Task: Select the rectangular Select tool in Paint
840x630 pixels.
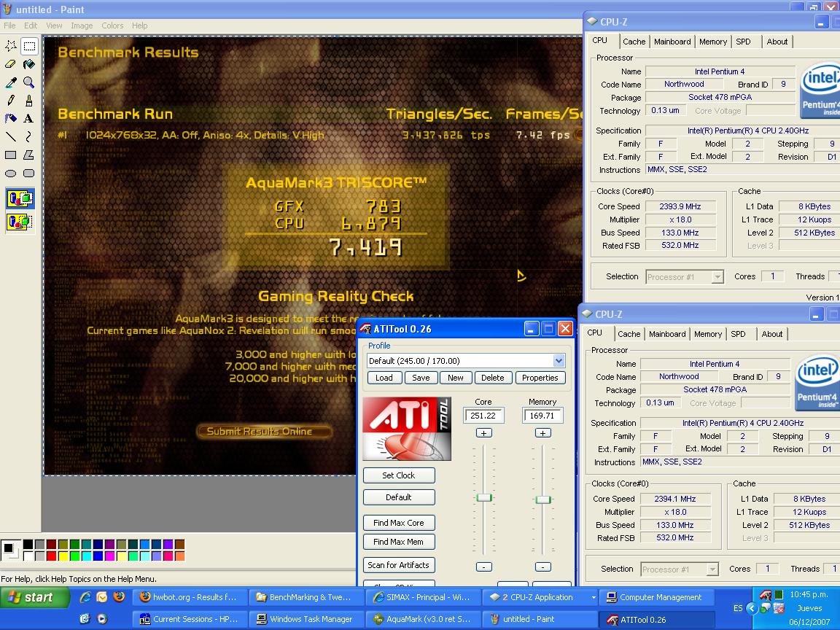Action: [x=29, y=46]
